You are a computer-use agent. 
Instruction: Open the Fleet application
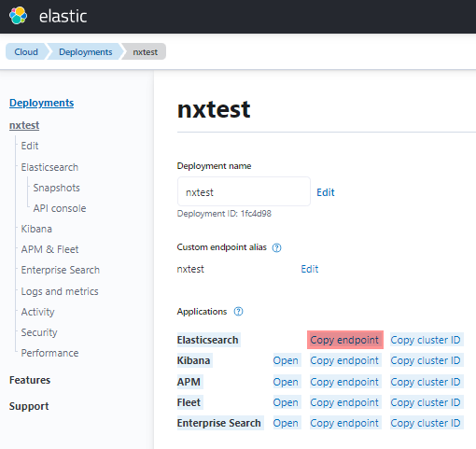point(287,402)
